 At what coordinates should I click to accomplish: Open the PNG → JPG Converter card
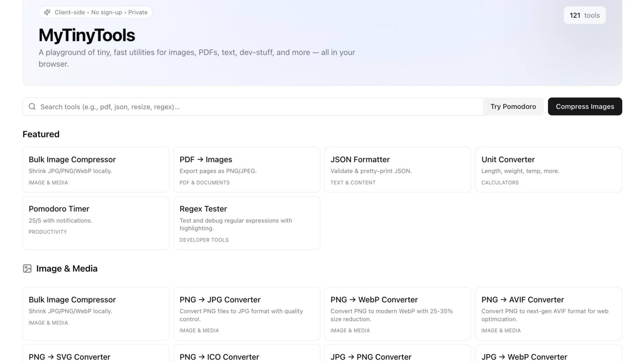coord(247,314)
